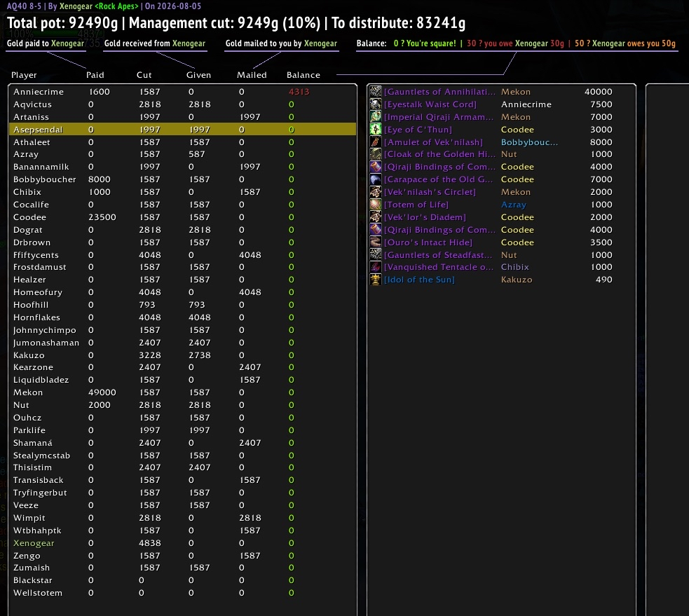Click the Idol of the Sun icon

[x=375, y=280]
